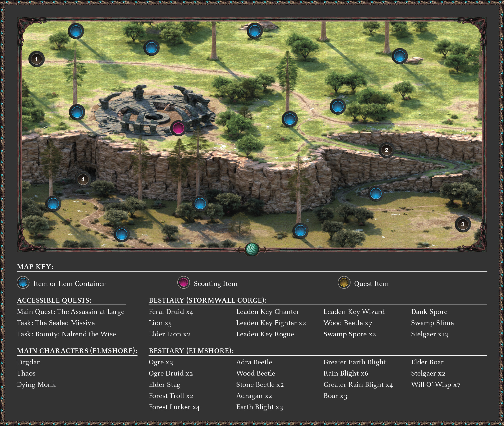504x426 pixels.
Task: Click the blue item marker directly north of the ruins
Action: (151, 48)
